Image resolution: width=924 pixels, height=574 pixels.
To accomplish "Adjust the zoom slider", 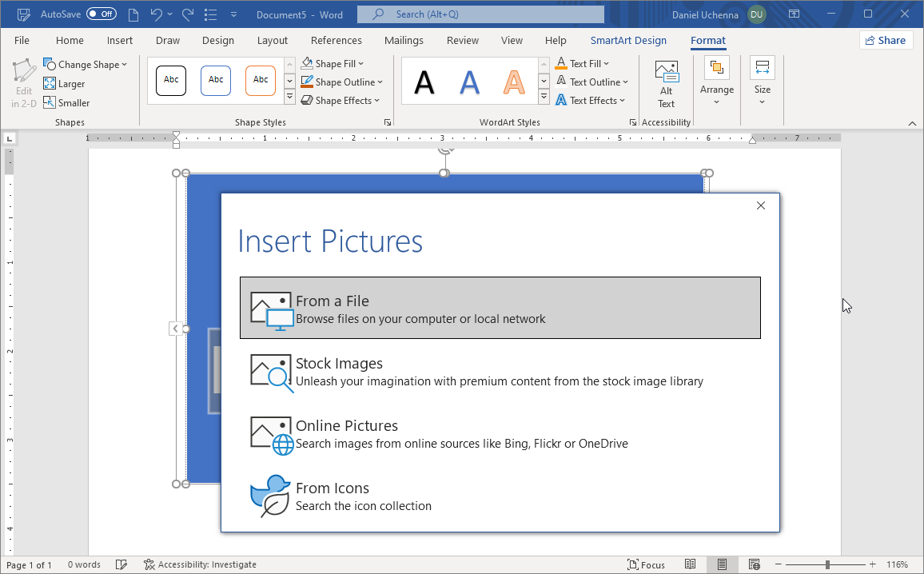I will tap(828, 564).
